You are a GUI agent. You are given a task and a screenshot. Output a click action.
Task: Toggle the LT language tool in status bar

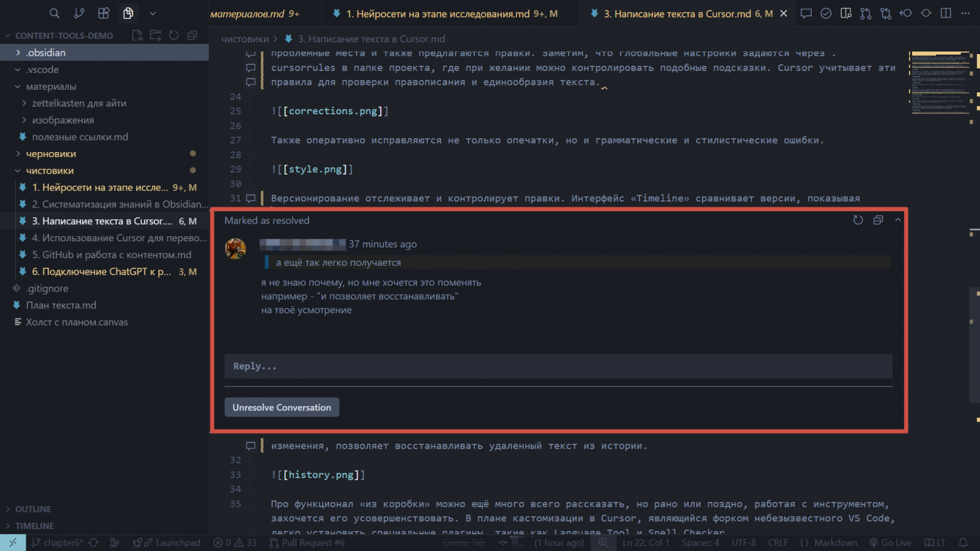pyautogui.click(x=935, y=543)
